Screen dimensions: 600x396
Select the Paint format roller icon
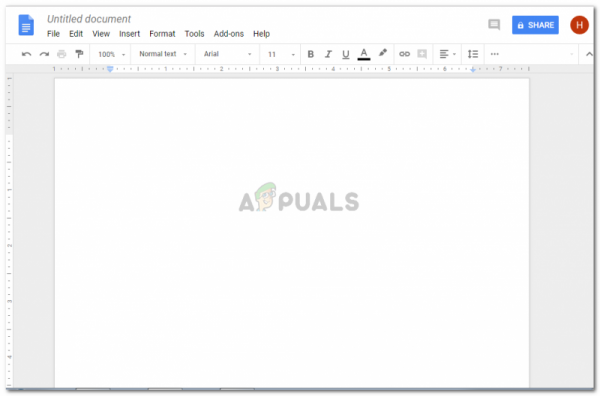[79, 54]
